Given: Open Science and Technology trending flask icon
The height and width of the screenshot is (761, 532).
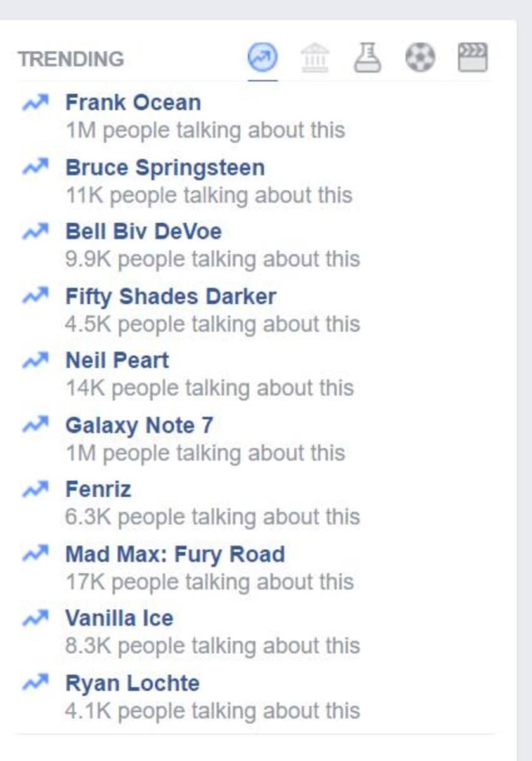Looking at the screenshot, I should (x=368, y=58).
